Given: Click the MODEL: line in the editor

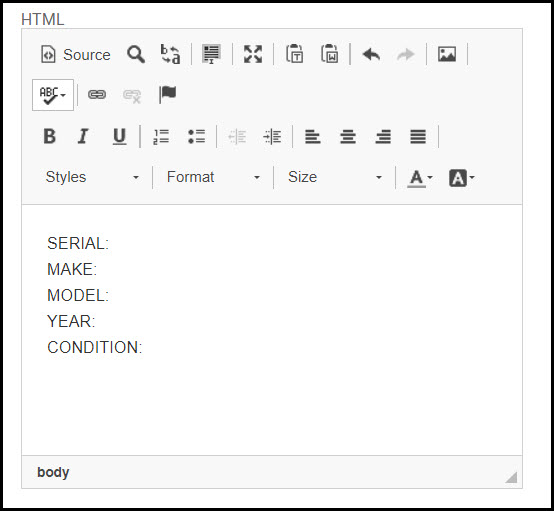Looking at the screenshot, I should click(x=78, y=295).
